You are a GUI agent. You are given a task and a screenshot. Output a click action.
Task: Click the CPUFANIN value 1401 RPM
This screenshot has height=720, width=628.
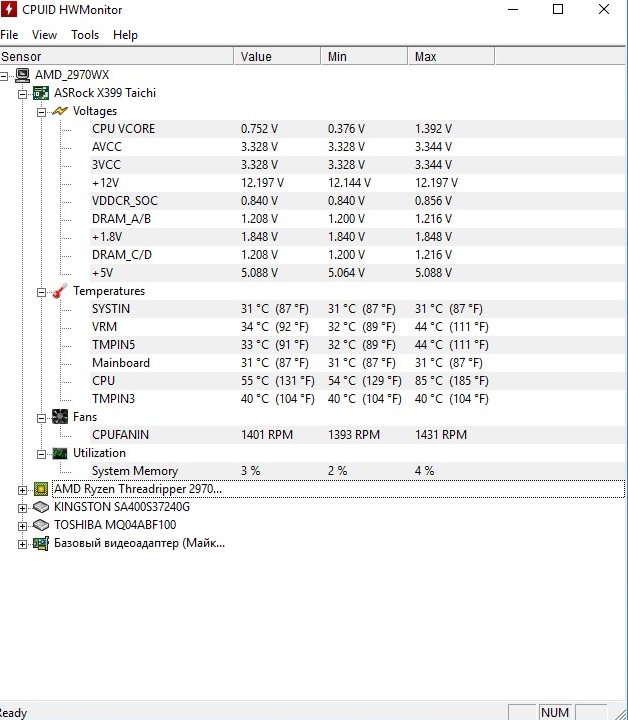267,435
